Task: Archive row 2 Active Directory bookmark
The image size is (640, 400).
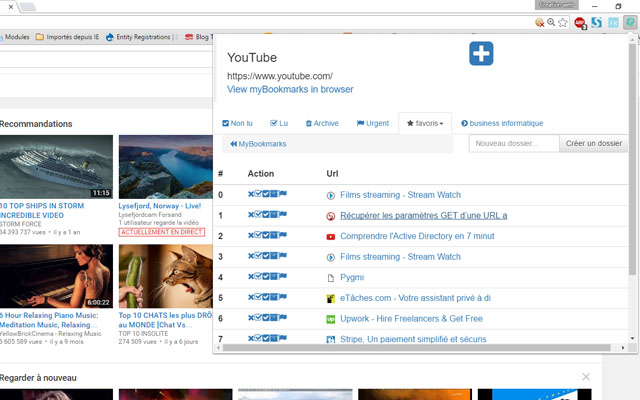Action: click(x=273, y=235)
